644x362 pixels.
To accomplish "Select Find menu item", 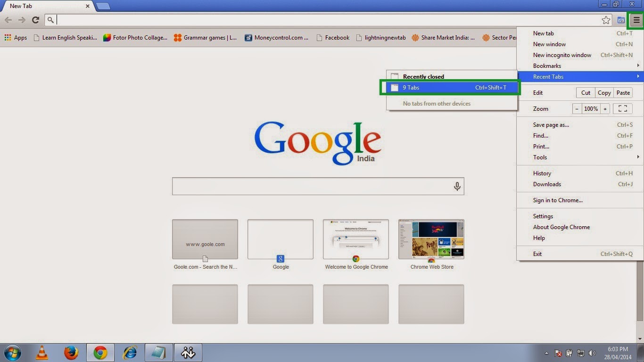I will tap(580, 136).
